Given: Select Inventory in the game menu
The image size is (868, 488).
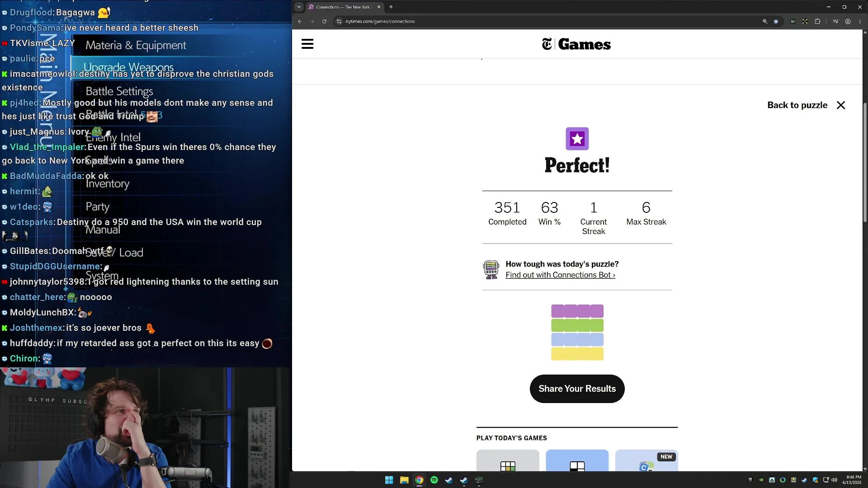Looking at the screenshot, I should click(x=108, y=184).
